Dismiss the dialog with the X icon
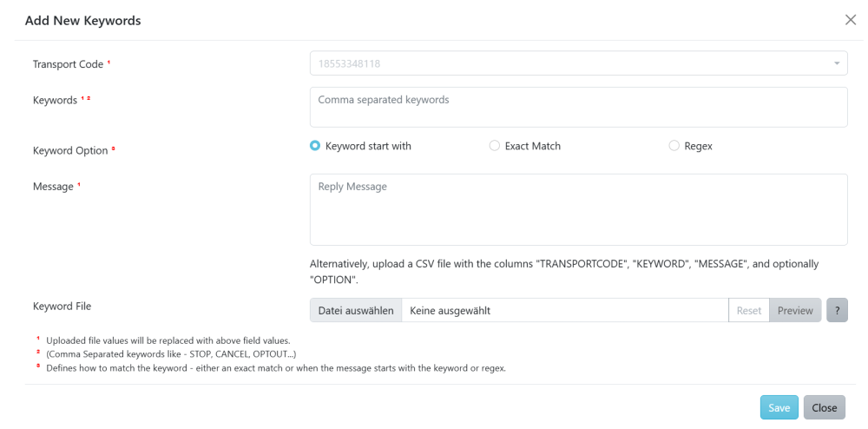Screen dimensions: 868x429 pyautogui.click(x=851, y=20)
